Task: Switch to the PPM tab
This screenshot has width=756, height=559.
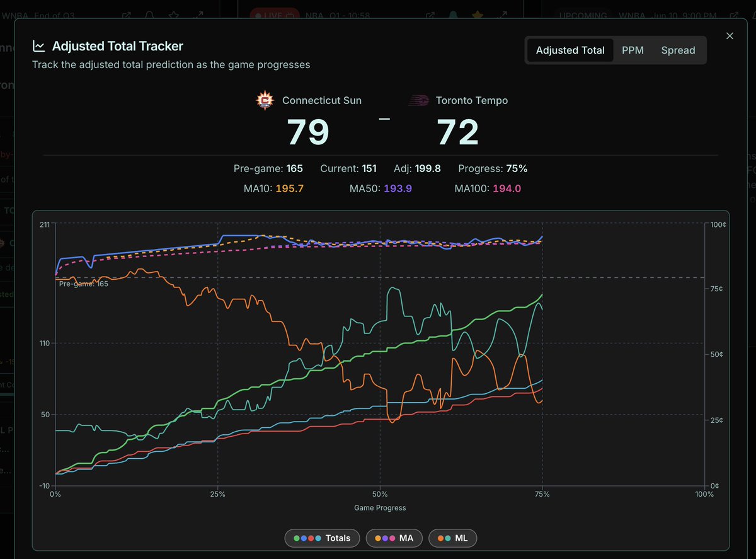Action: [633, 50]
